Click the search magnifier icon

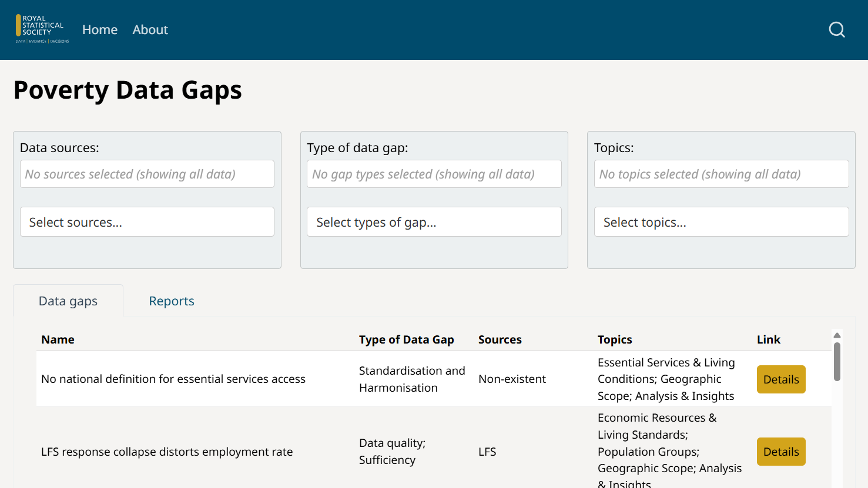(x=837, y=29)
